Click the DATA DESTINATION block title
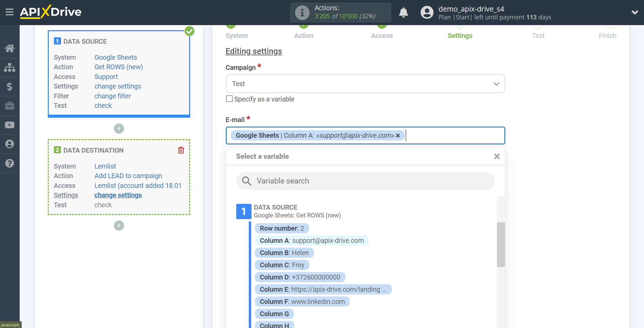 93,150
